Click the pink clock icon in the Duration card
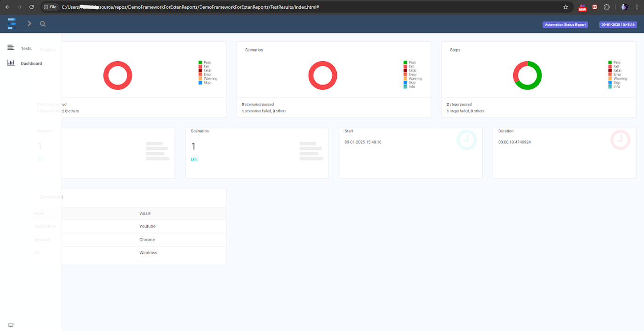Screen dimensions: 644x331 click(620, 140)
